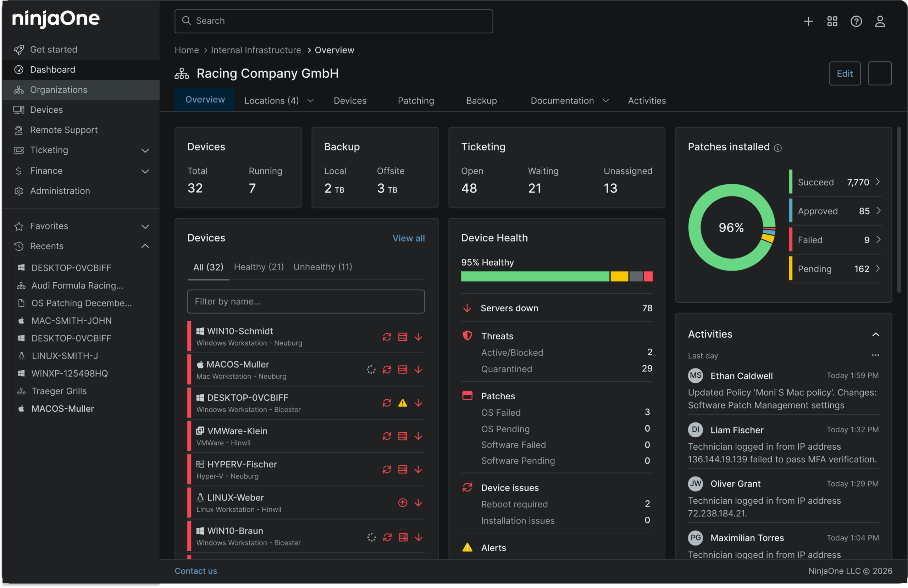Click the red download arrow on WIN10-Braun row

pyautogui.click(x=419, y=537)
